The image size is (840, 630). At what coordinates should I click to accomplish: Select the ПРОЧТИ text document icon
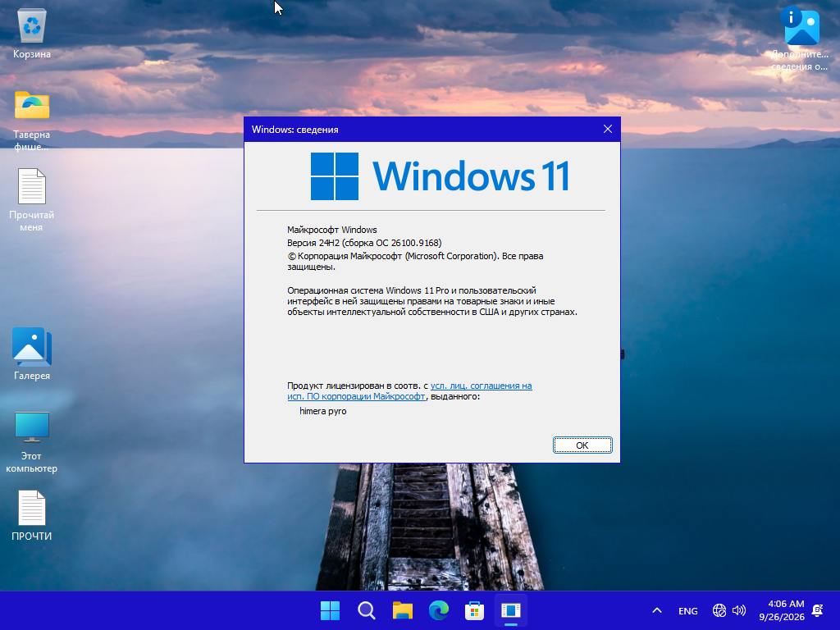pyautogui.click(x=32, y=515)
